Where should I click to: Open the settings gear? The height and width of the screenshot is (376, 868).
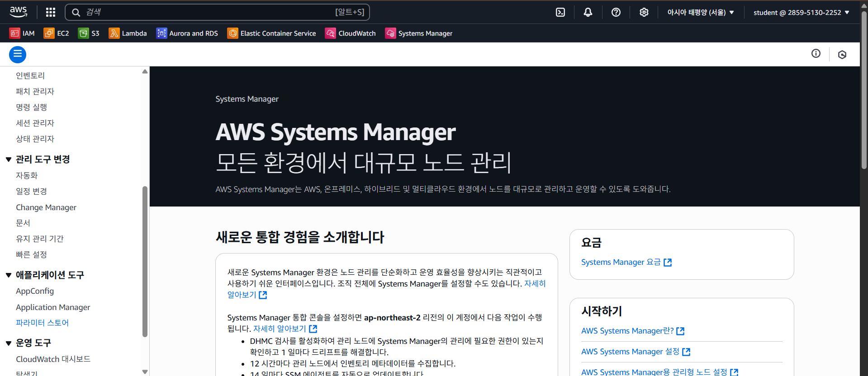tap(644, 12)
